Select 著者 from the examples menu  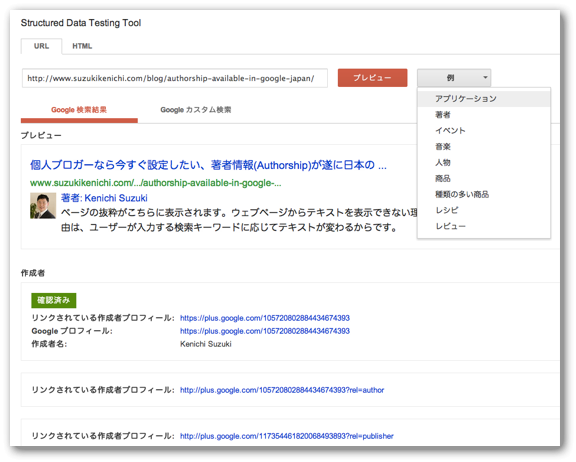[483, 115]
